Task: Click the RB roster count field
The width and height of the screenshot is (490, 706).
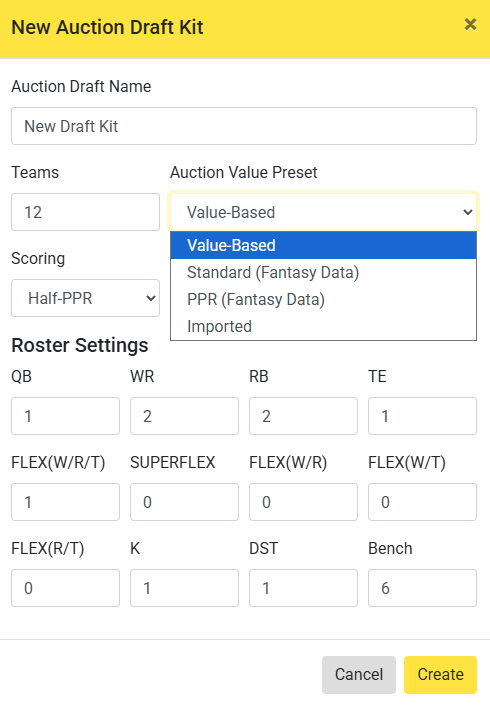Action: tap(304, 416)
